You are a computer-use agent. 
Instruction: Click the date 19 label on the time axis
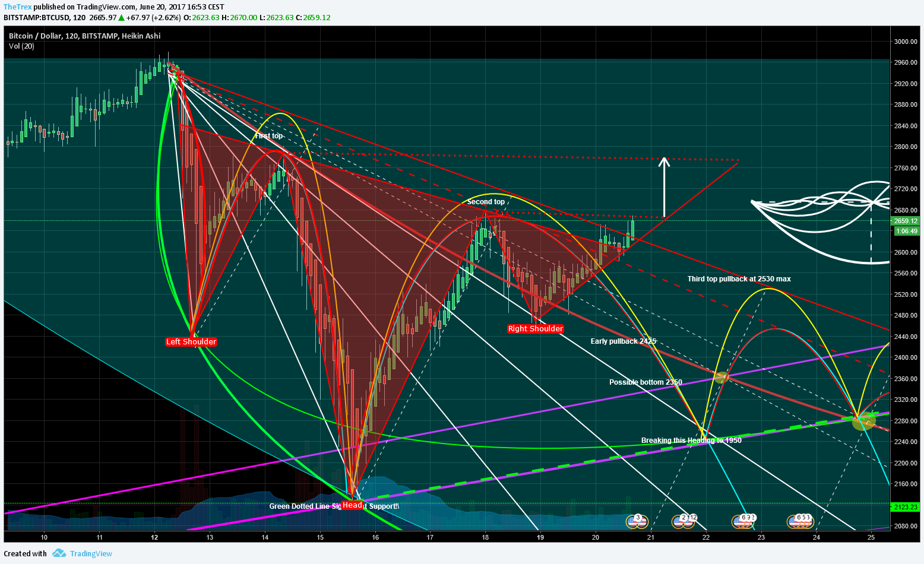pyautogui.click(x=540, y=537)
